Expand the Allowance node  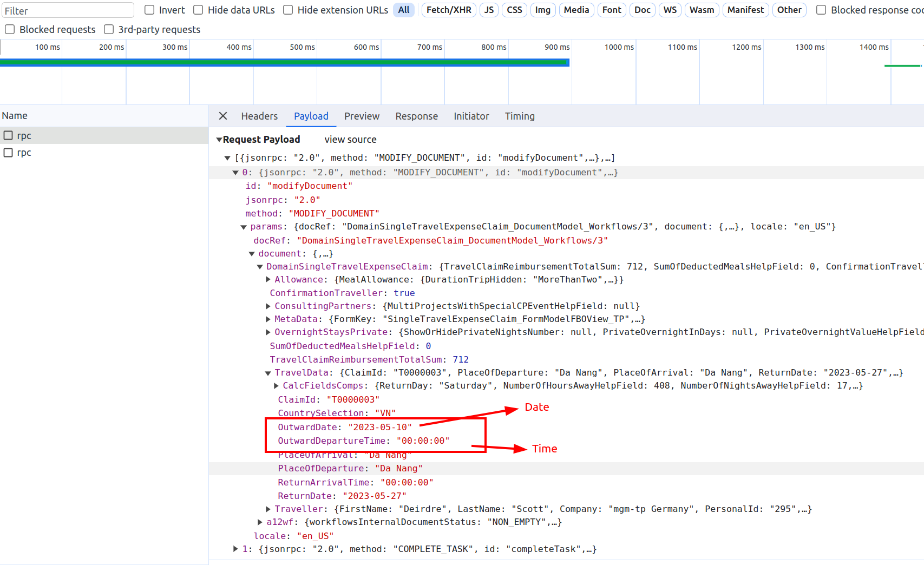[x=268, y=279]
